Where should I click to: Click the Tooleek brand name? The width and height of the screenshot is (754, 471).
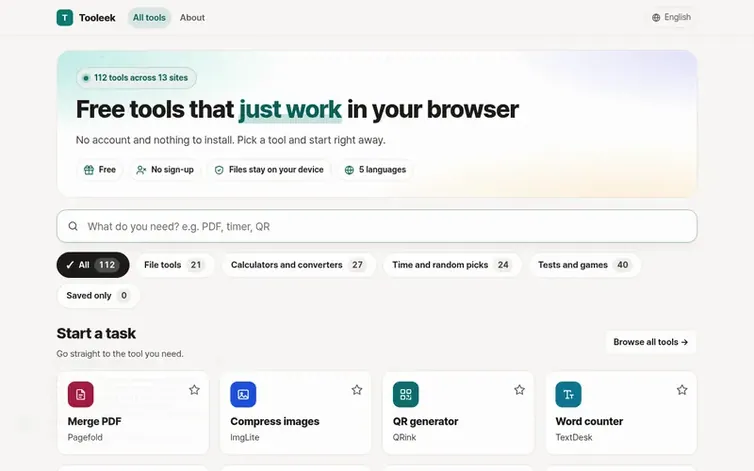pyautogui.click(x=97, y=18)
